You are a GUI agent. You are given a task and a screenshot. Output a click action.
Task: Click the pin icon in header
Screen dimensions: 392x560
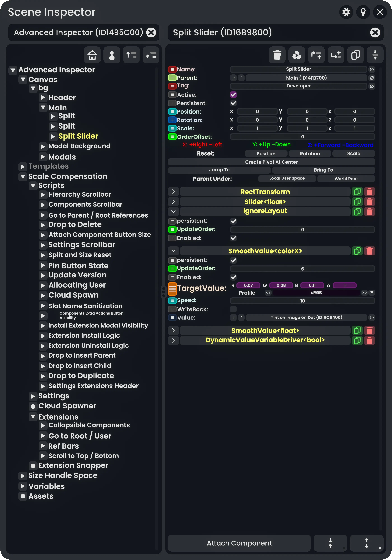click(363, 12)
